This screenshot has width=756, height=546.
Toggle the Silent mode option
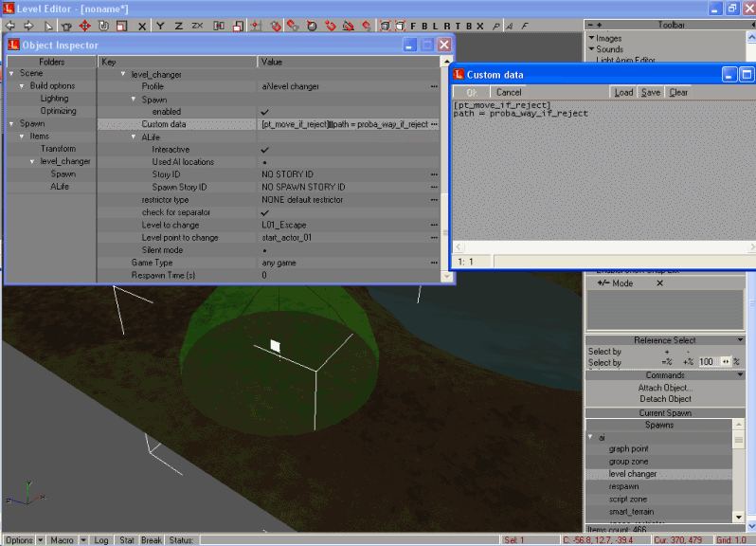pos(264,251)
